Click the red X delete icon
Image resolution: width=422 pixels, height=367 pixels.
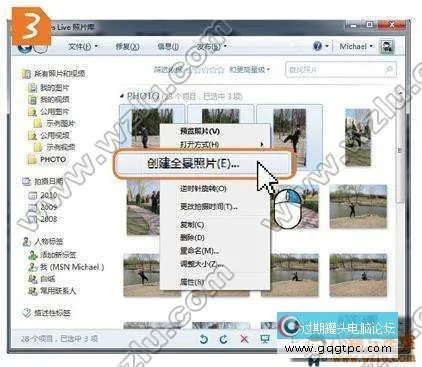point(244,339)
